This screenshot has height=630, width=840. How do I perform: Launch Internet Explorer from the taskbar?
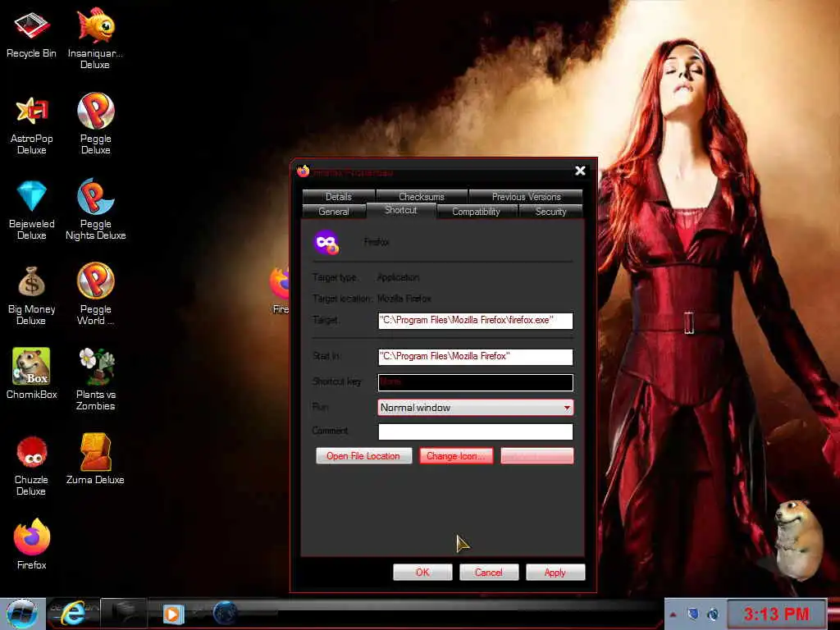coord(72,614)
